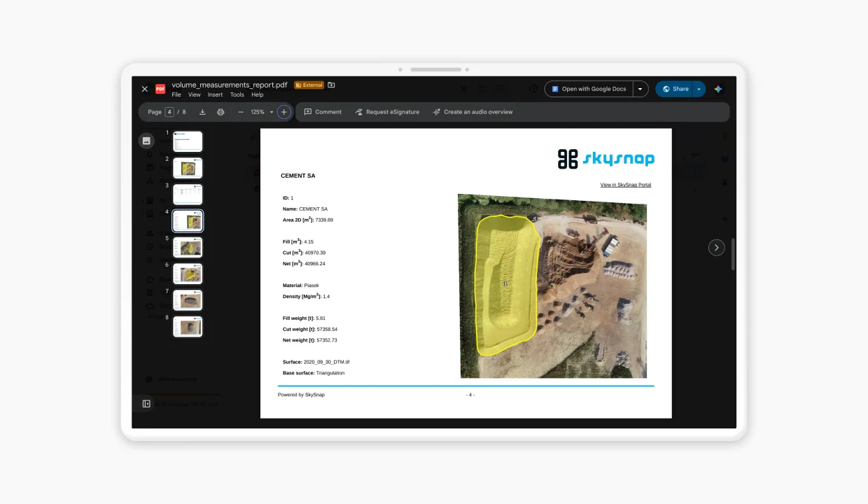Viewport: 868px width, 504px height.
Task: Click the Powered by SkySnap footer text
Action: pos(301,395)
